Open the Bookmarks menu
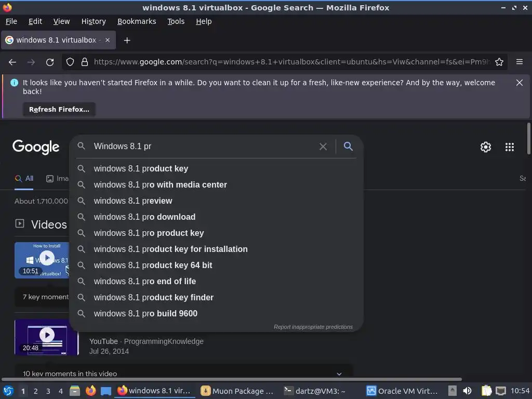The image size is (532, 399). click(x=137, y=21)
